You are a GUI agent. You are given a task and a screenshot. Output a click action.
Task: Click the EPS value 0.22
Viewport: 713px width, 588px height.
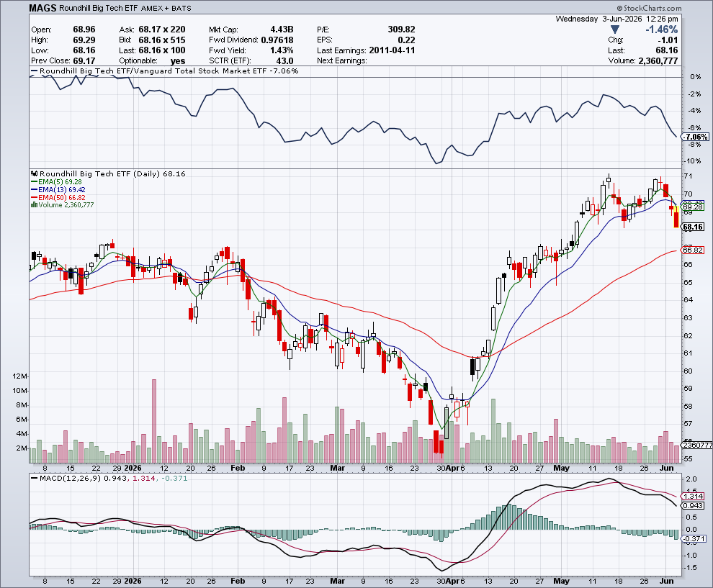tap(406, 40)
